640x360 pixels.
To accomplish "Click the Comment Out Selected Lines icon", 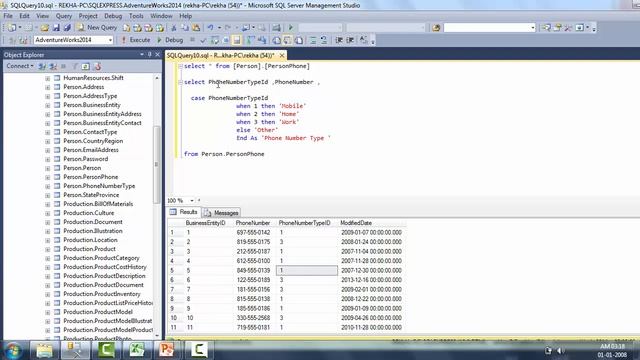I will 313,40.
